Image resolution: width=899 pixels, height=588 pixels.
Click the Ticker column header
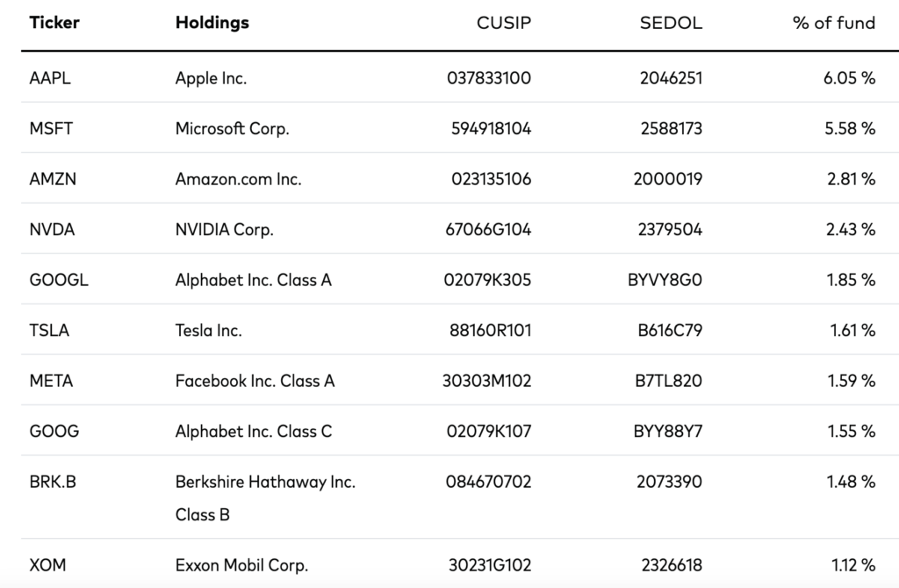tap(54, 23)
